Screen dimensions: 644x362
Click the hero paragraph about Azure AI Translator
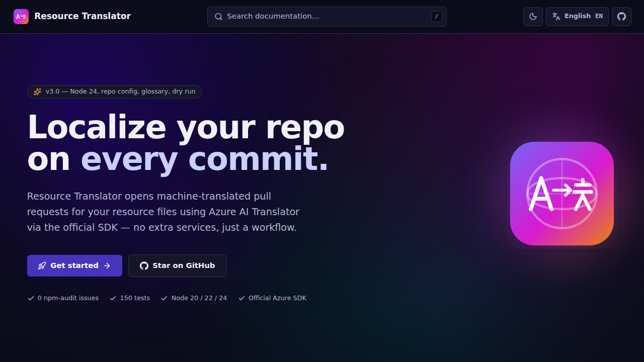[x=163, y=212]
